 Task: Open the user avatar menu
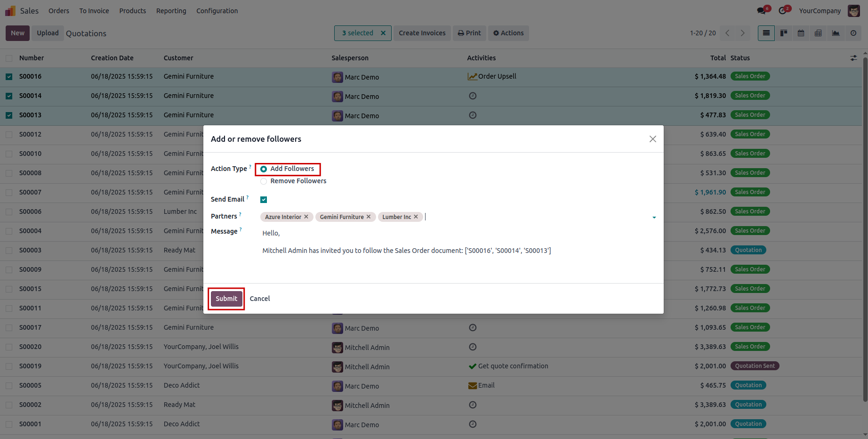click(x=854, y=10)
